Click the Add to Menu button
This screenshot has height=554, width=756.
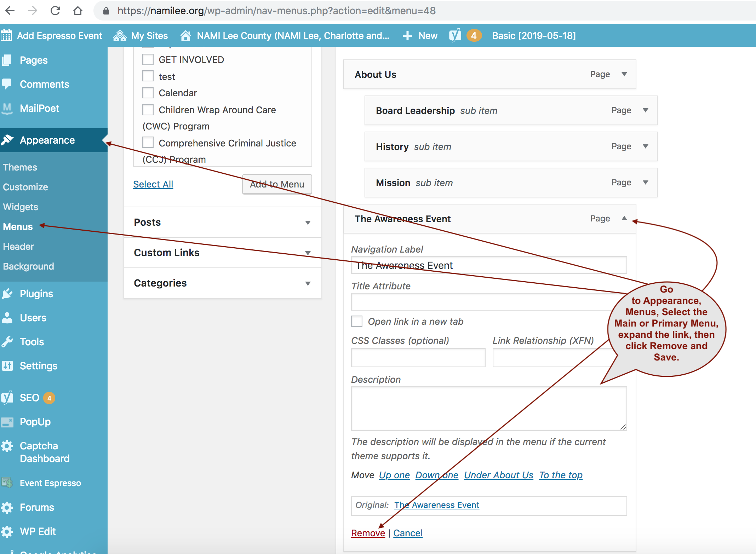click(277, 184)
